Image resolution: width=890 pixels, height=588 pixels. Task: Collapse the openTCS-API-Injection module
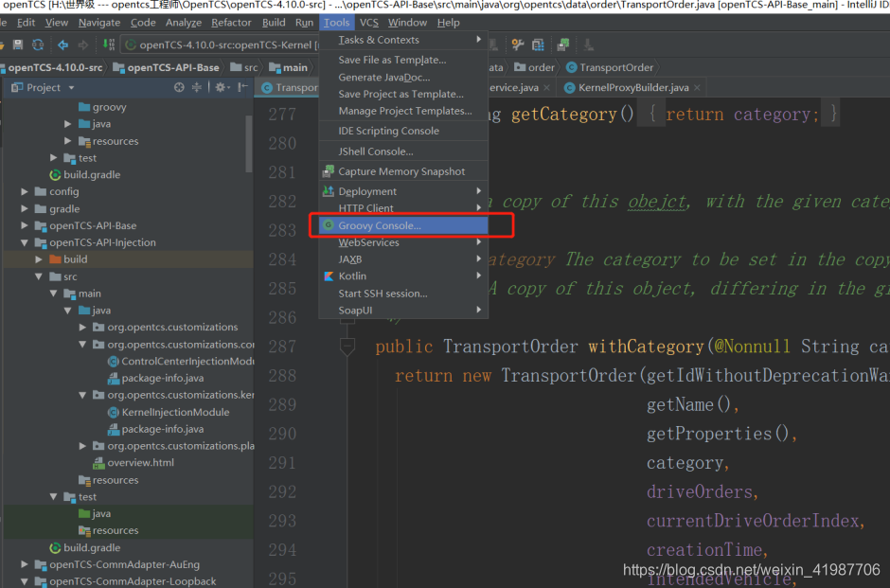(x=25, y=242)
